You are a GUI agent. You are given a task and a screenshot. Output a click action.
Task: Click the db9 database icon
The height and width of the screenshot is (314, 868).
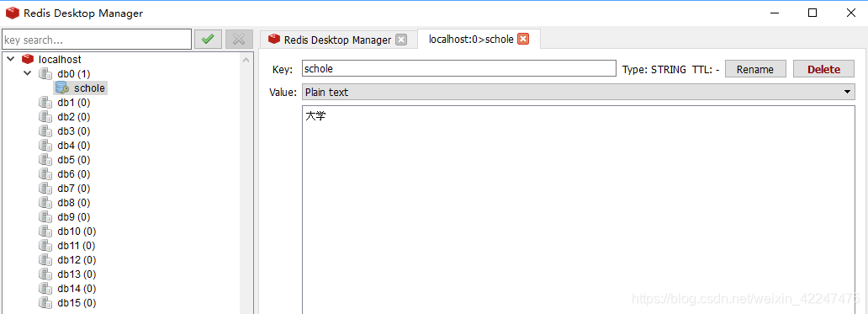(x=45, y=217)
